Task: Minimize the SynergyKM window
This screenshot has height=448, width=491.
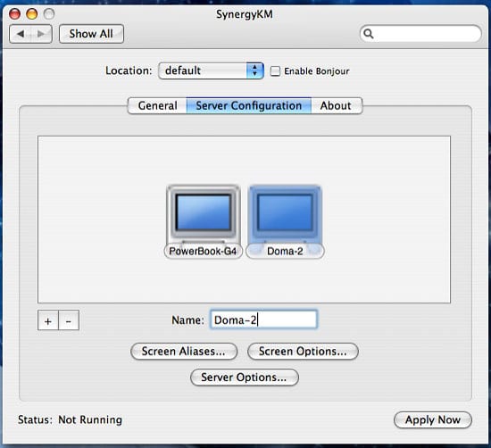Action: [x=31, y=13]
